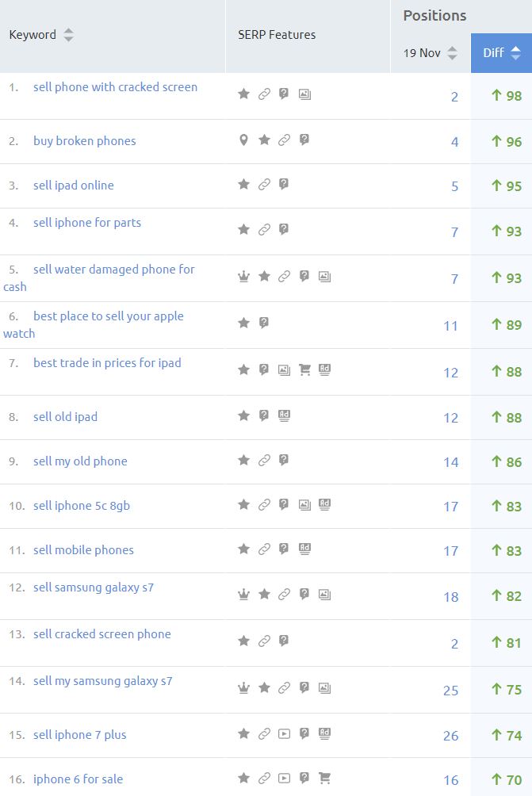Click the ads icon for sell old ipad
The width and height of the screenshot is (532, 796).
point(284,415)
